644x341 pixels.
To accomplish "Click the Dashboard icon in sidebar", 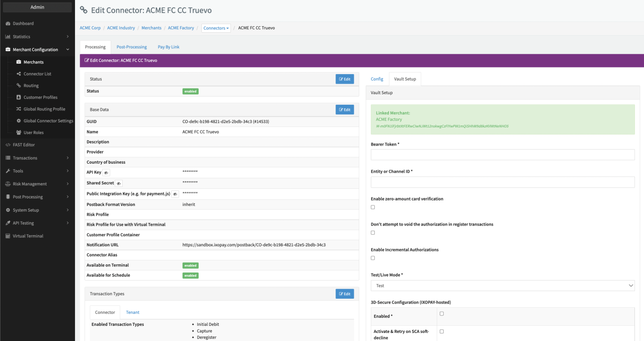I will (8, 24).
